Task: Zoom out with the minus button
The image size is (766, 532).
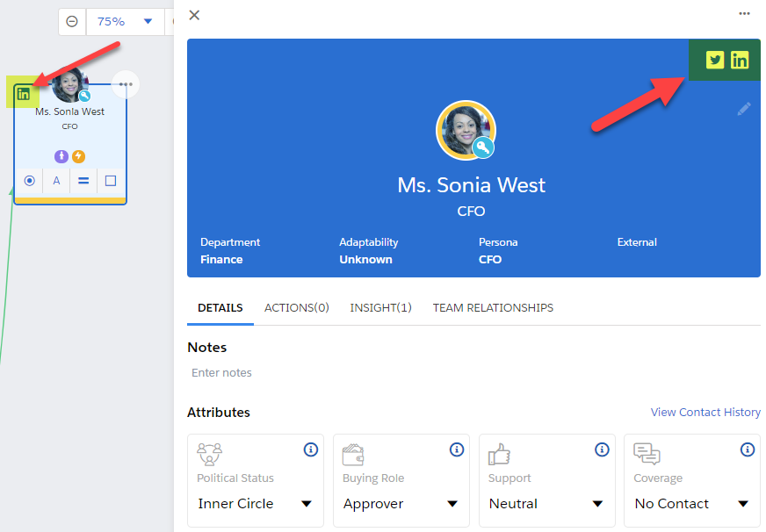Action: point(72,21)
